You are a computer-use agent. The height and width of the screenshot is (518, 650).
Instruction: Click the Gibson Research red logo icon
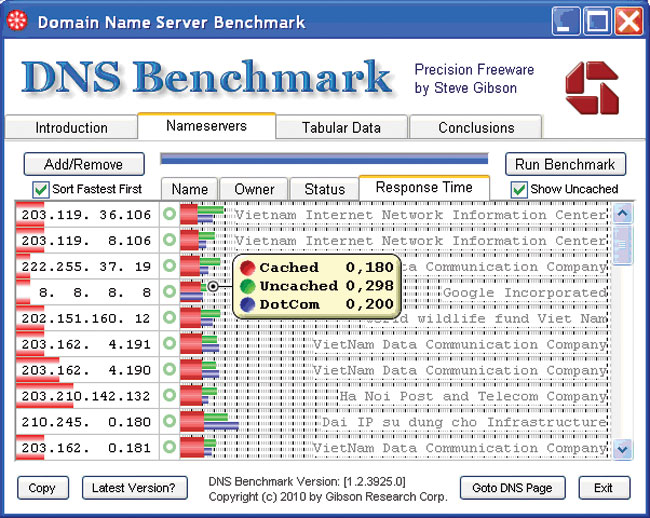[592, 85]
